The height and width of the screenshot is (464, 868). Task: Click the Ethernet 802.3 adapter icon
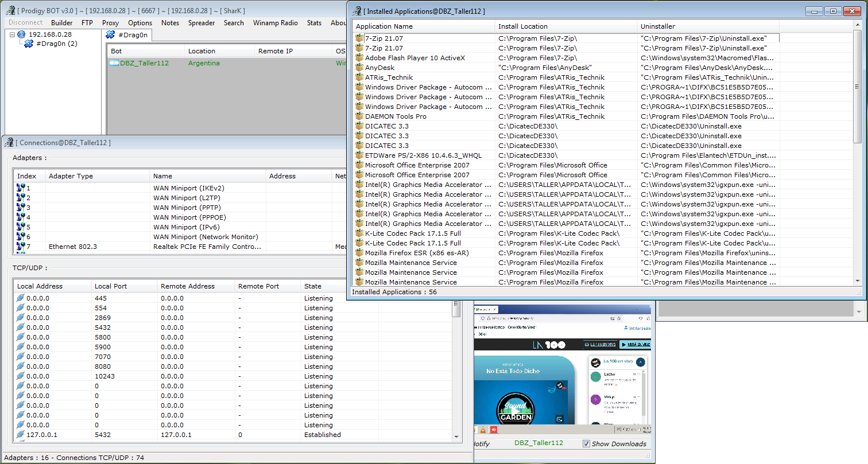click(x=21, y=247)
